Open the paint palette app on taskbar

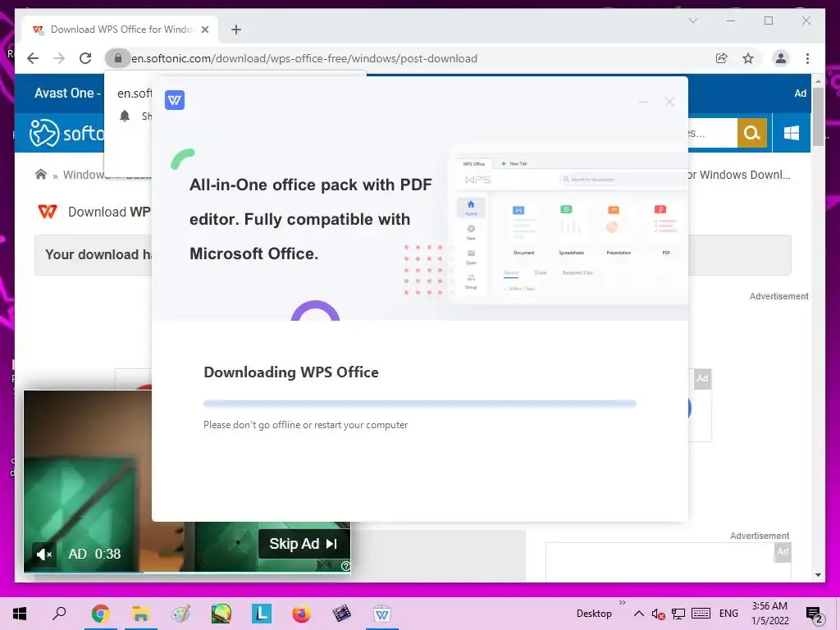click(180, 614)
